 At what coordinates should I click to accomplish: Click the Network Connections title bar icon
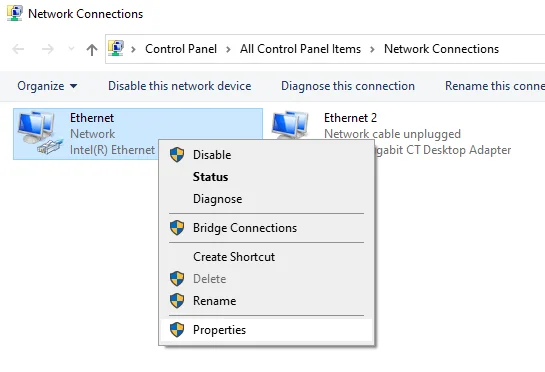(x=15, y=14)
